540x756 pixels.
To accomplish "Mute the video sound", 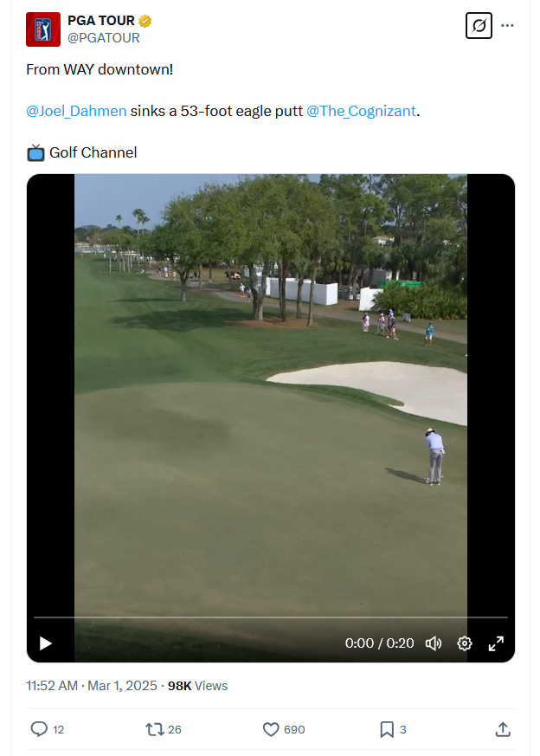I will [433, 643].
